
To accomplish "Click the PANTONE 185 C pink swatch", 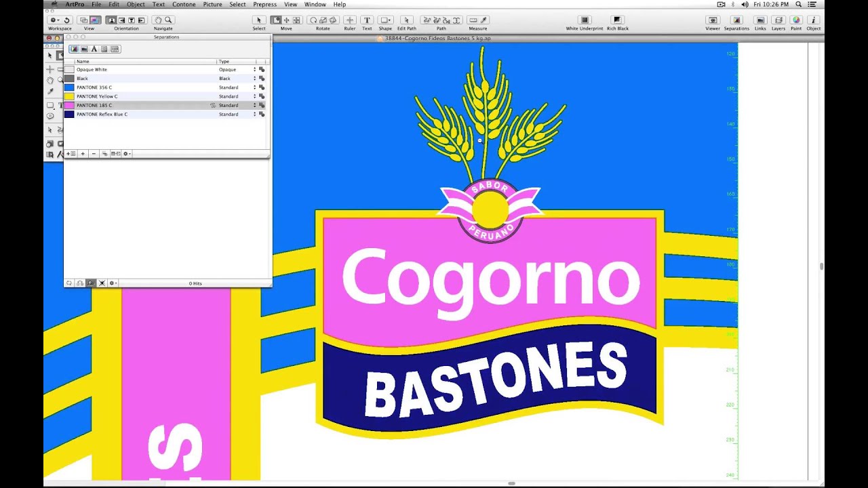I will 69,105.
